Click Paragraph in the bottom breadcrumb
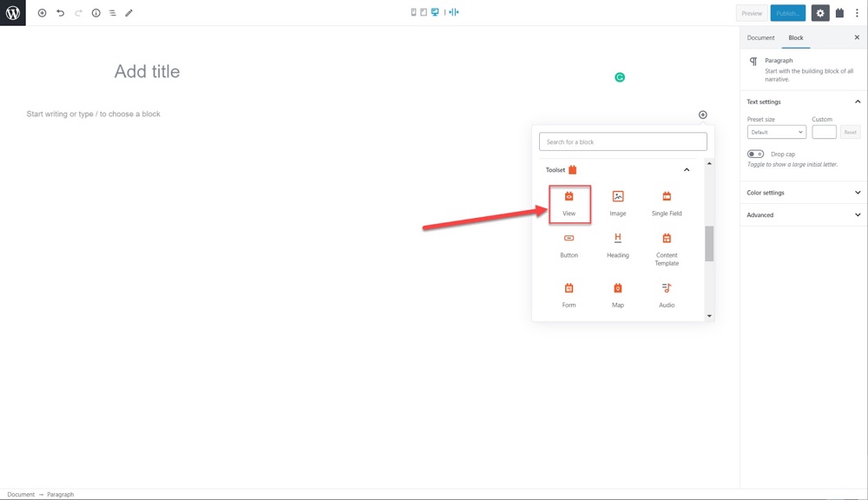868x500 pixels. pyautogui.click(x=61, y=495)
